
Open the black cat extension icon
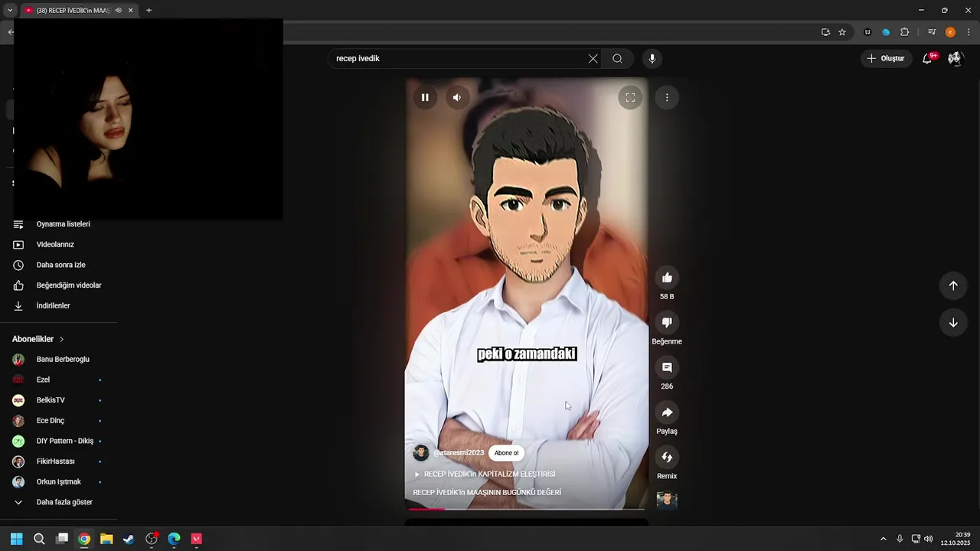[x=867, y=32]
